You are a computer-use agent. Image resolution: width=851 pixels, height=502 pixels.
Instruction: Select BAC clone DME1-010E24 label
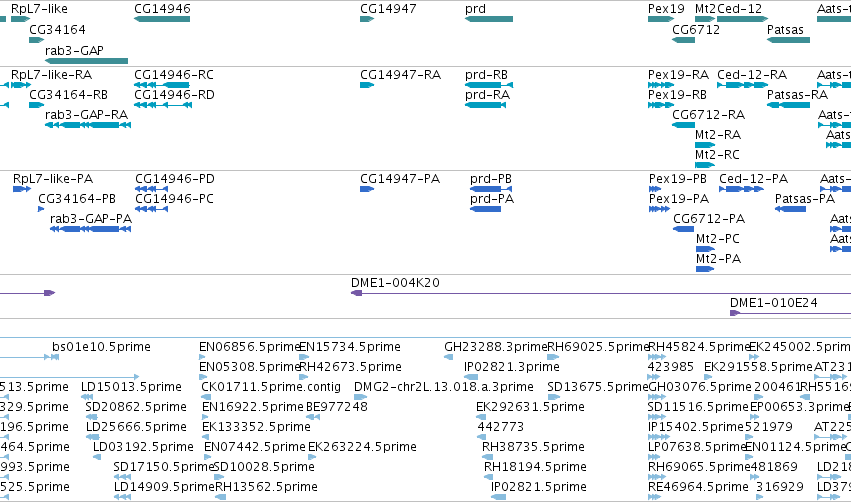[773, 303]
